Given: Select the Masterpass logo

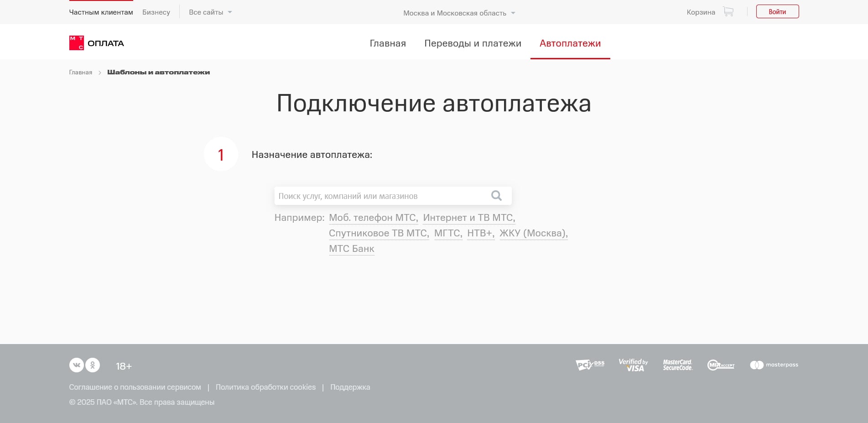Looking at the screenshot, I should click(774, 365).
